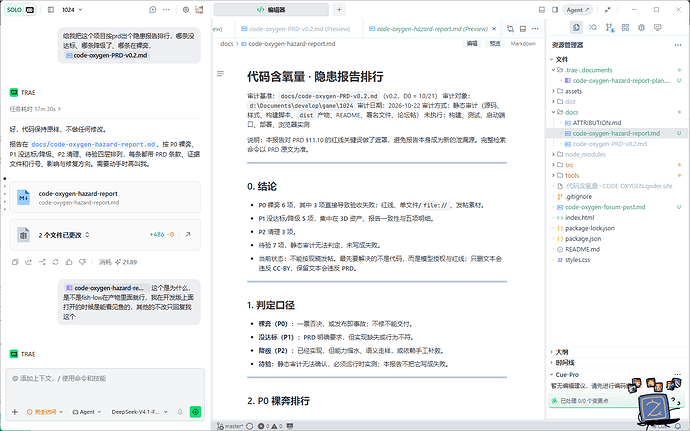
Task: Open the user avatar profile
Action: pos(199,9)
